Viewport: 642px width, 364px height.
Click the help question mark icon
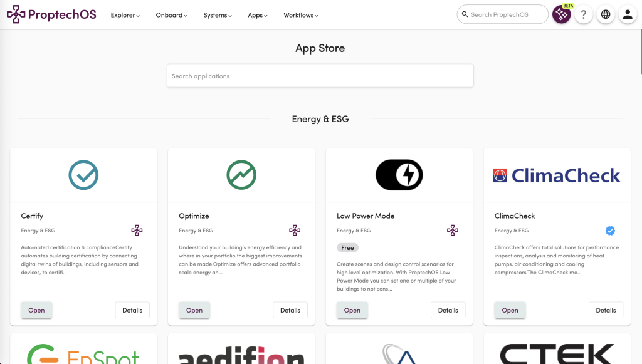(584, 15)
